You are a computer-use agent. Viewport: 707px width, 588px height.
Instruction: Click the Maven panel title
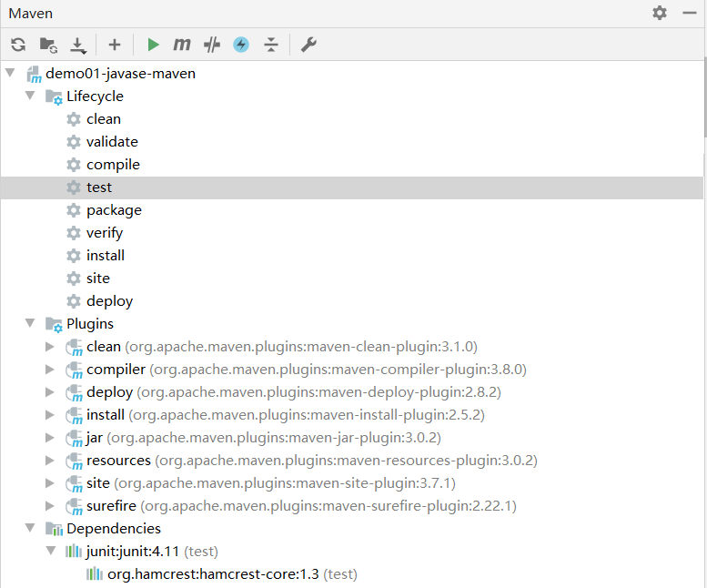click(31, 14)
